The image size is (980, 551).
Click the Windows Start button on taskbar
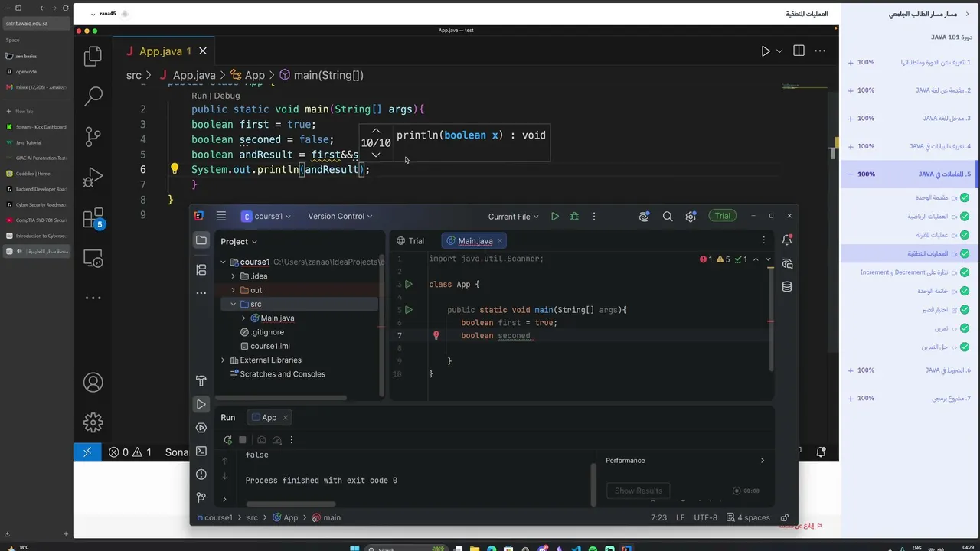354,548
